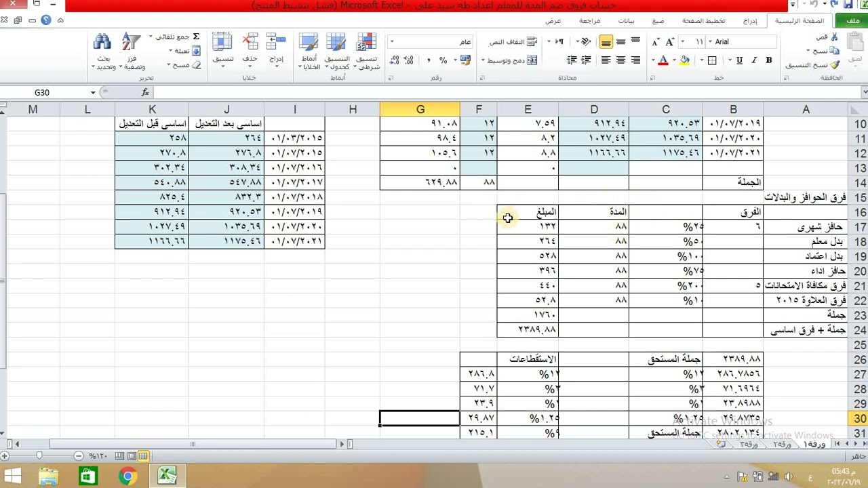
Task: Switch to Page Layout (تخطيط الصفحة) tab
Action: [704, 21]
